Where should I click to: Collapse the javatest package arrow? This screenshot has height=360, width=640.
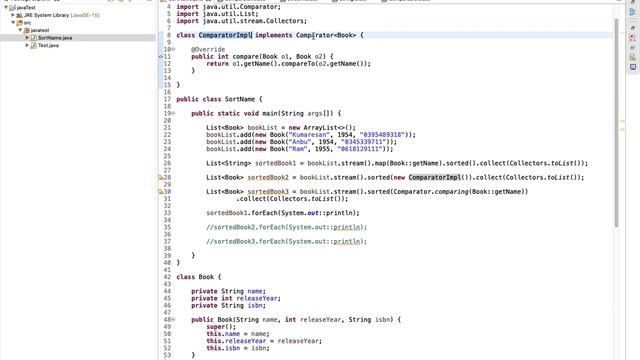(x=20, y=30)
